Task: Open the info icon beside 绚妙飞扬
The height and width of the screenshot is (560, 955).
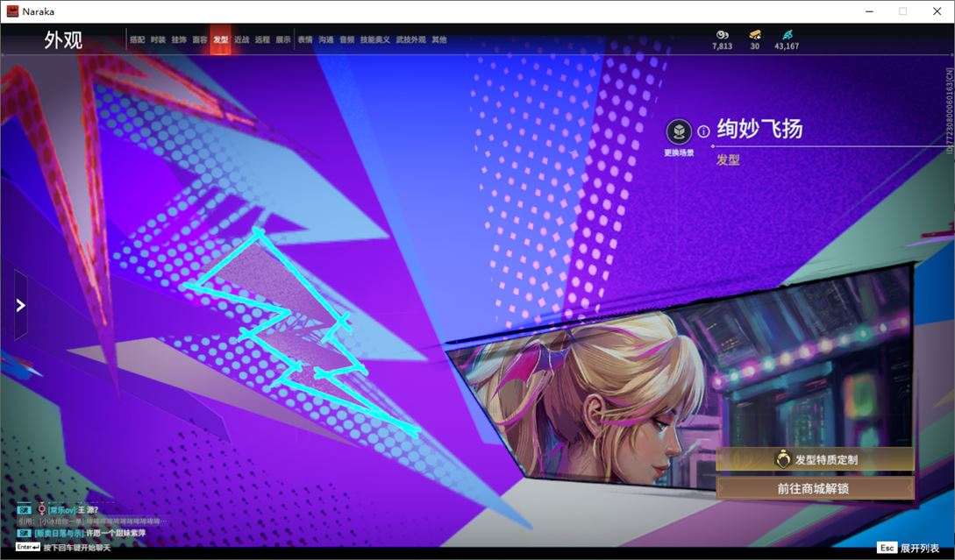Action: click(703, 131)
